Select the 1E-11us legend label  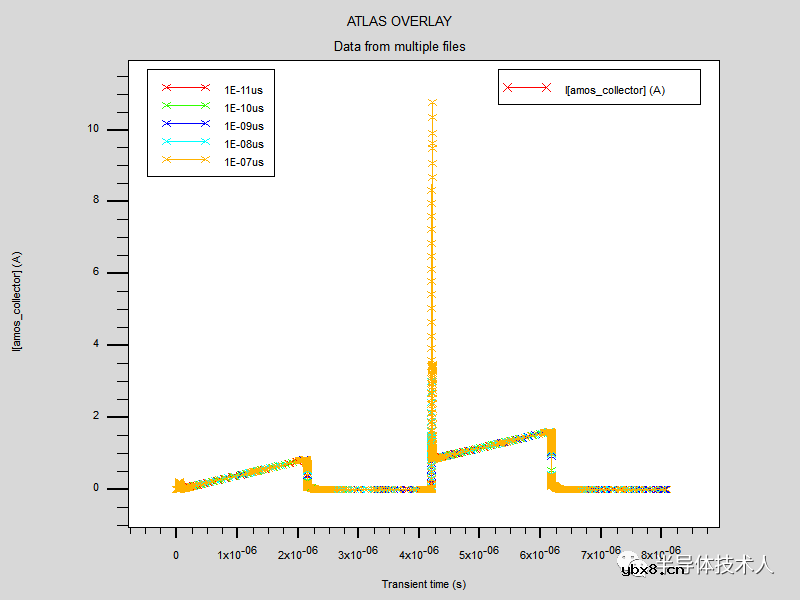coord(244,89)
